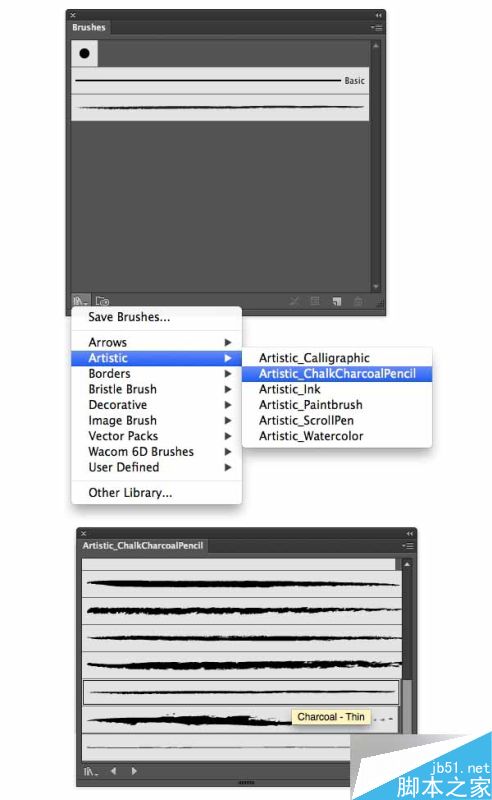This screenshot has width=492, height=800.
Task: Click the grip handle at ChalkCharcoalPencil panel bottom
Action: [247, 782]
